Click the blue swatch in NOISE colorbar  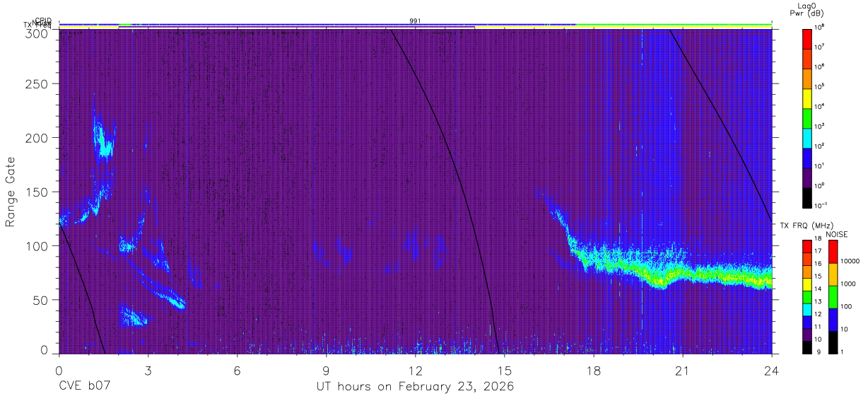click(833, 320)
